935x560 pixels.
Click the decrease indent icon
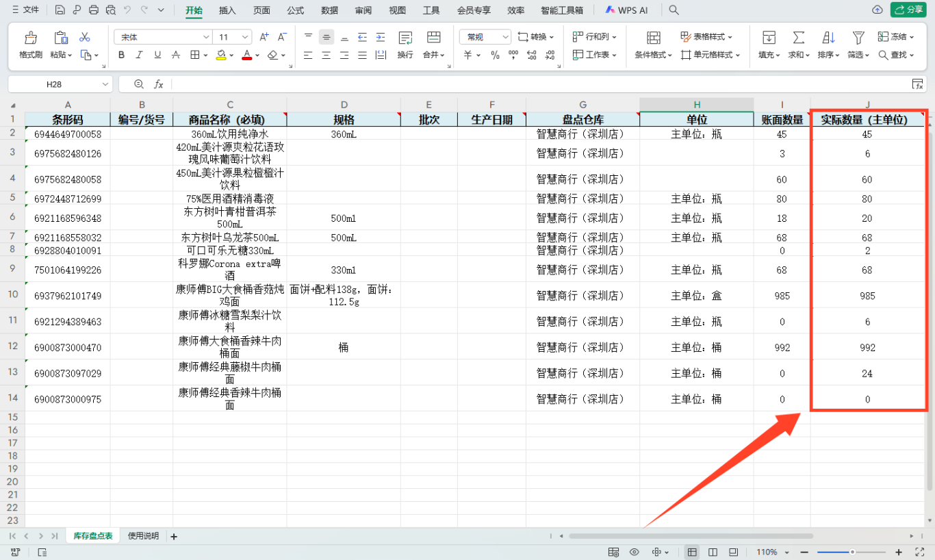(x=362, y=37)
